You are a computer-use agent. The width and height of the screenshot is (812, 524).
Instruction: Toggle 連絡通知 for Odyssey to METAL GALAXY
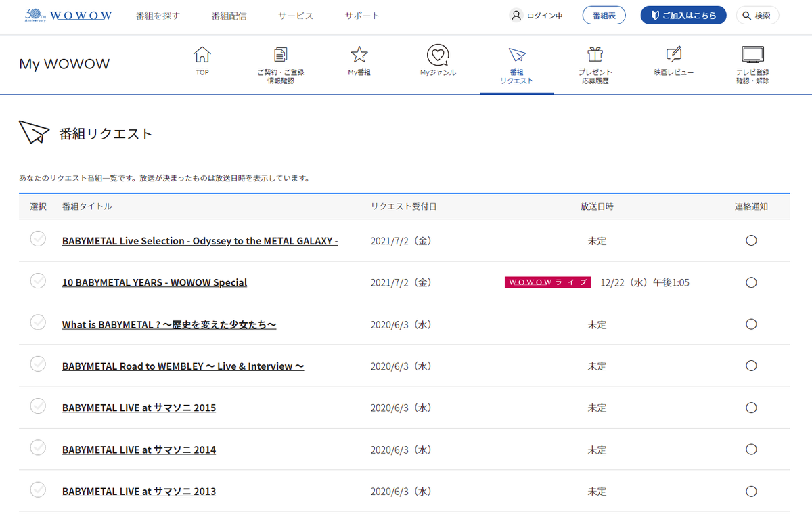coord(751,240)
